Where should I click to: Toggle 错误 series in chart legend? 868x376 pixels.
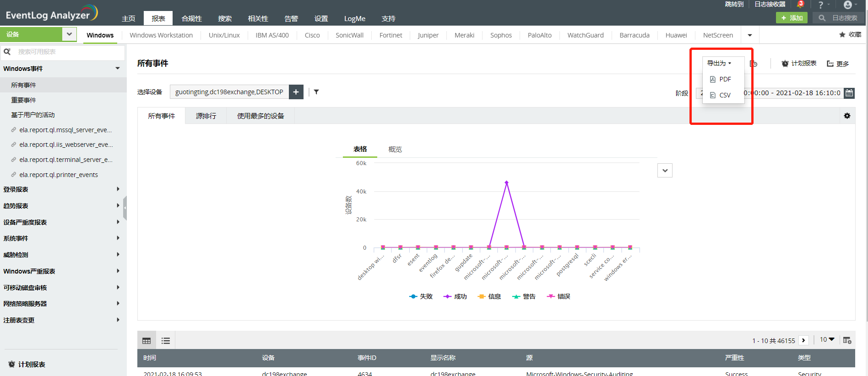559,296
